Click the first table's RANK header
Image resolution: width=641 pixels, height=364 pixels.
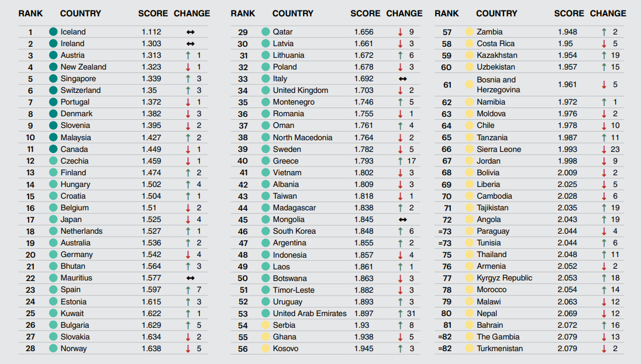click(x=30, y=13)
